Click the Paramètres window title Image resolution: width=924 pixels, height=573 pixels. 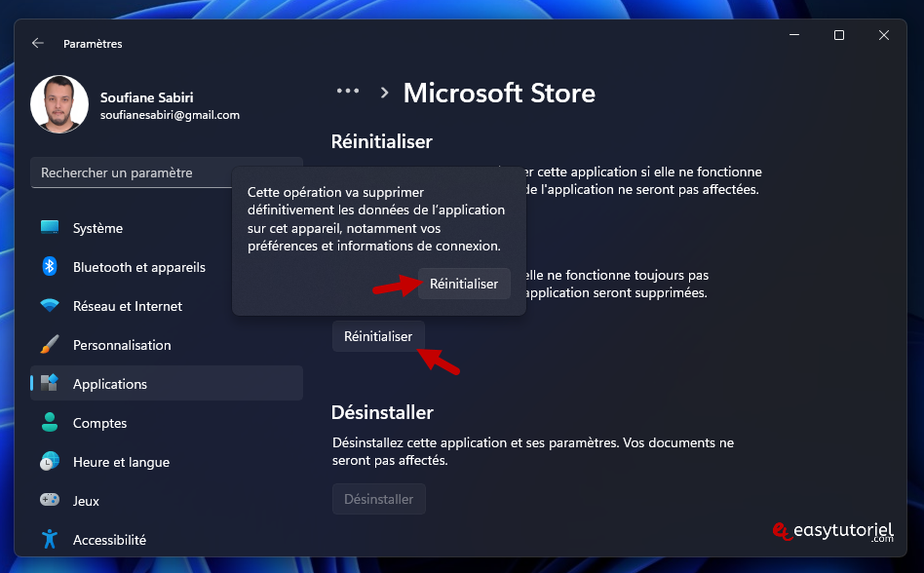point(93,44)
